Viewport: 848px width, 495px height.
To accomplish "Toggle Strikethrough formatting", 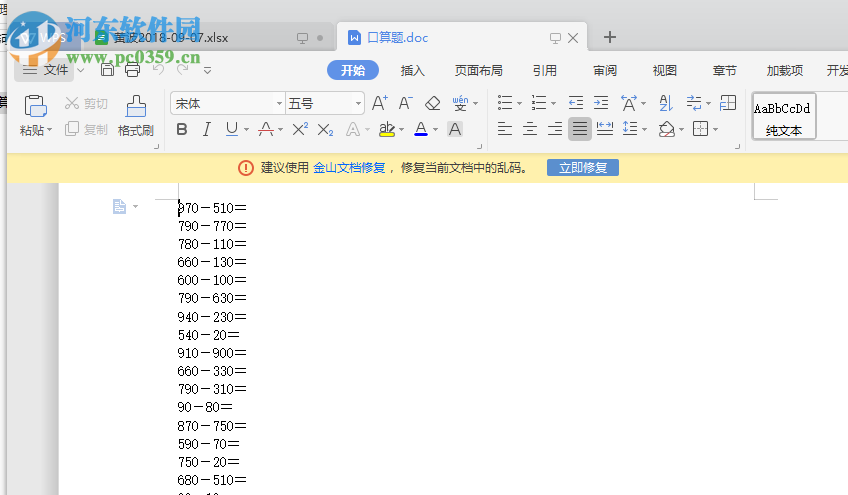I will point(266,129).
